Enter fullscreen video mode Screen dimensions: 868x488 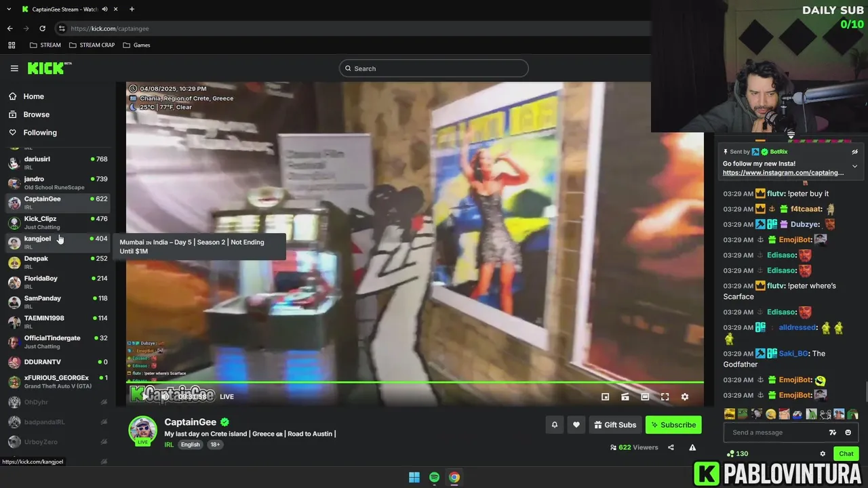click(665, 396)
